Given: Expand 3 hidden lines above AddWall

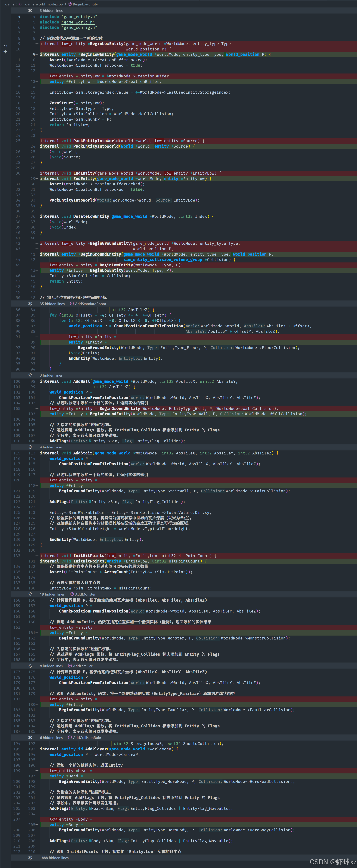Looking at the screenshot, I should (x=30, y=375).
